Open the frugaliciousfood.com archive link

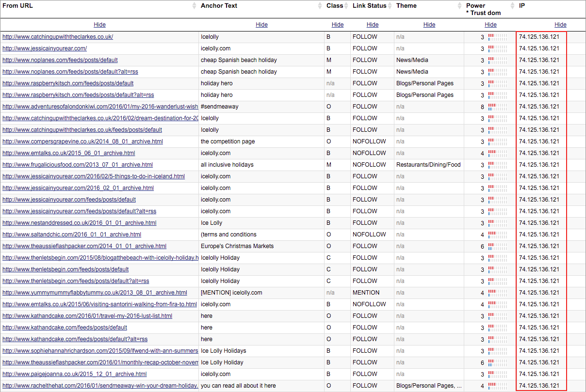78,165
